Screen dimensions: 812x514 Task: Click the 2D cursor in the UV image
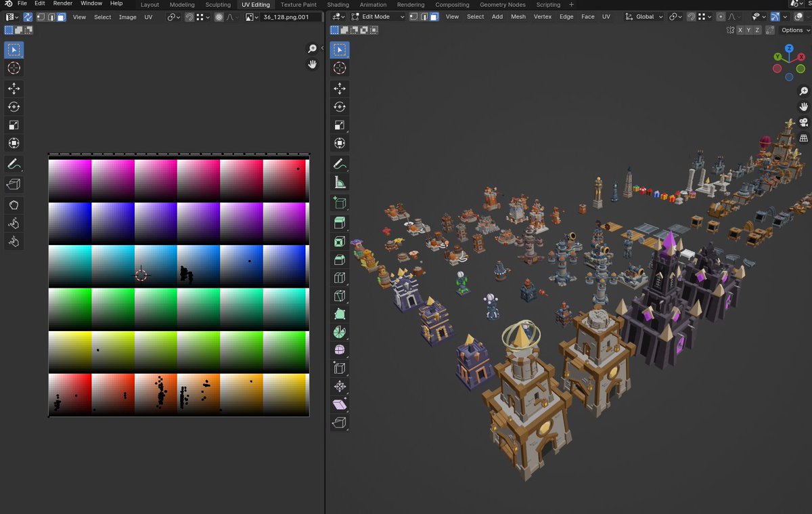coord(141,274)
